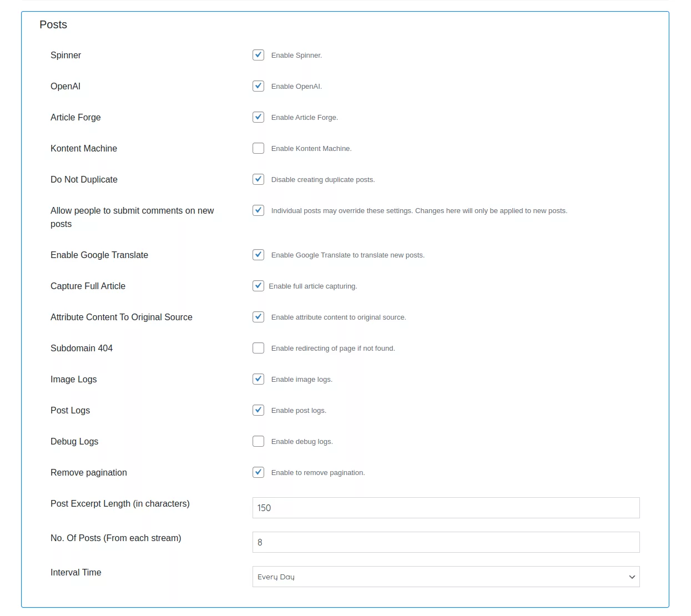691x616 pixels.
Task: Toggle Attribute Content To Original Source checkbox
Action: point(258,317)
